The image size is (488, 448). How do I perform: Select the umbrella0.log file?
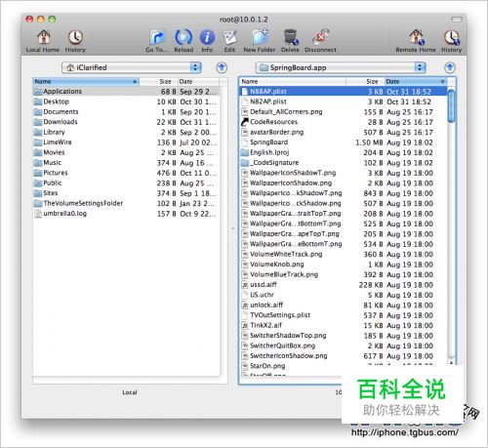126,214
